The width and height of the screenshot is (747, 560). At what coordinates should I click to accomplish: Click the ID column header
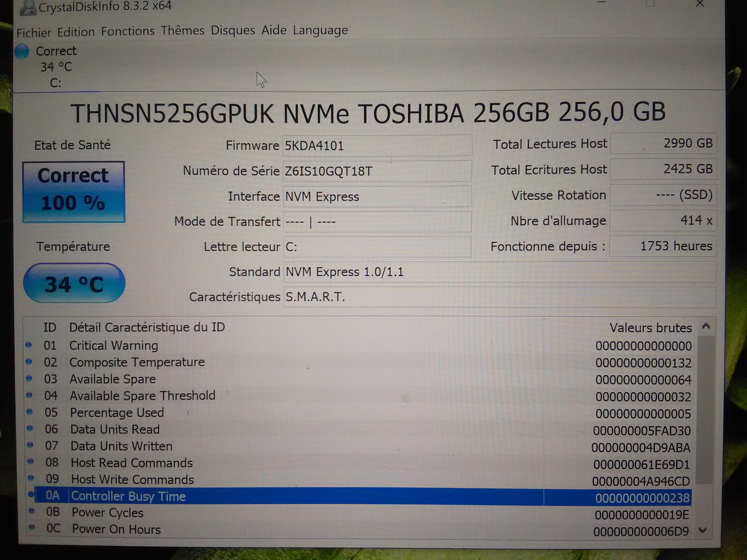coord(50,327)
